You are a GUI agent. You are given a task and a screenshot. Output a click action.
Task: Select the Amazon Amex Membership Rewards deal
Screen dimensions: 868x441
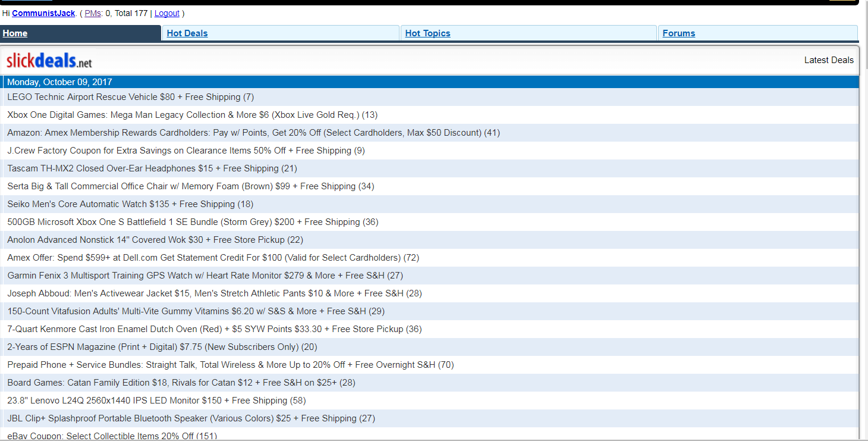253,133
